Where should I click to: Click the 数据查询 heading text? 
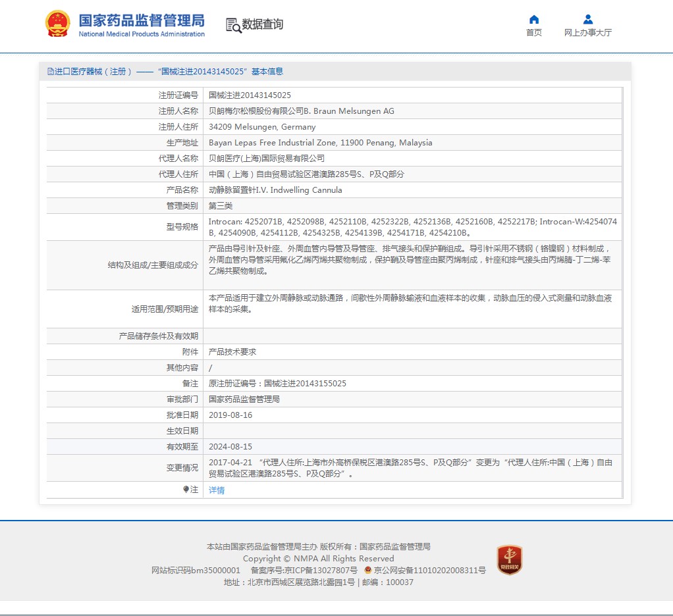[x=263, y=24]
